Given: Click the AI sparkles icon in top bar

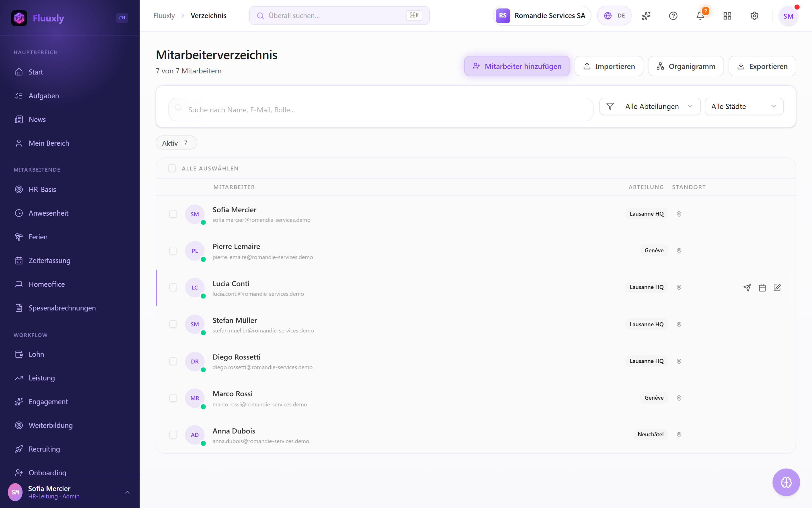Looking at the screenshot, I should pos(646,16).
